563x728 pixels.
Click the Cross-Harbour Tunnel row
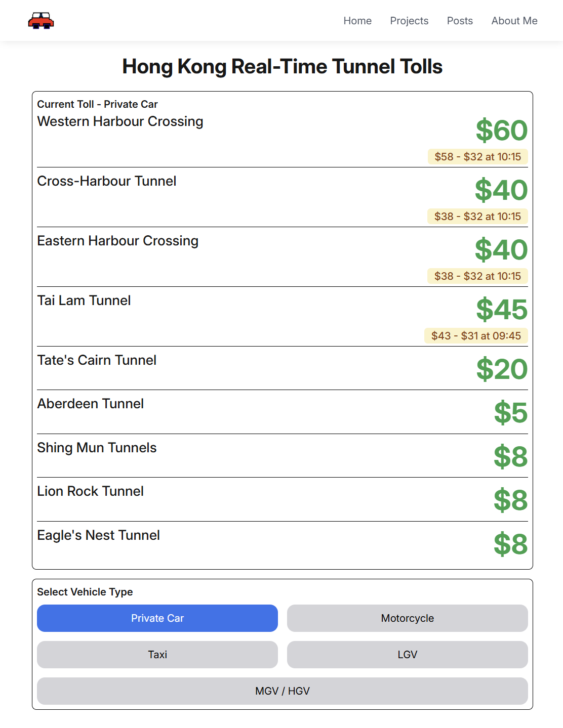tap(107, 181)
